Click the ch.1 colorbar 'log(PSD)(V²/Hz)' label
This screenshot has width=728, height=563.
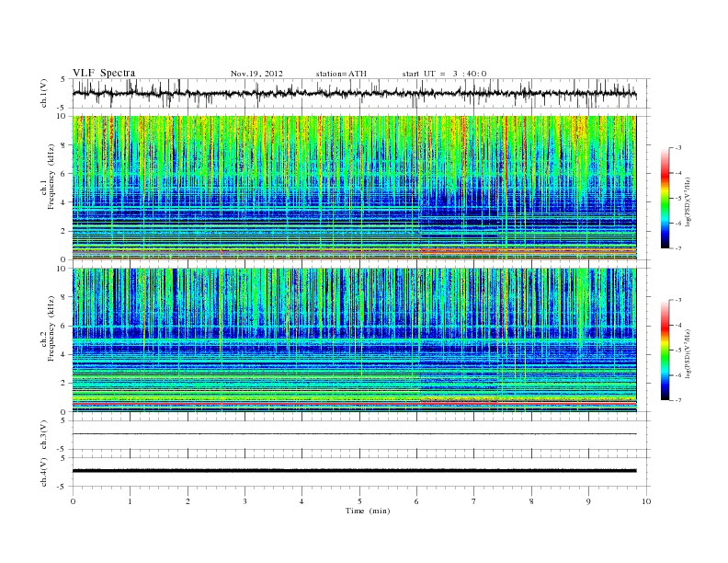pyautogui.click(x=688, y=202)
